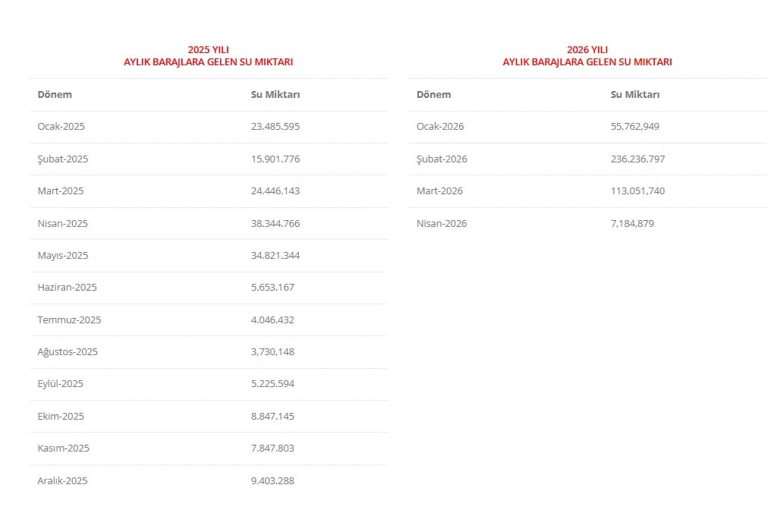Image resolution: width=768 pixels, height=532 pixels.
Task: Click the 2026 YILI table heading
Action: click(x=587, y=56)
